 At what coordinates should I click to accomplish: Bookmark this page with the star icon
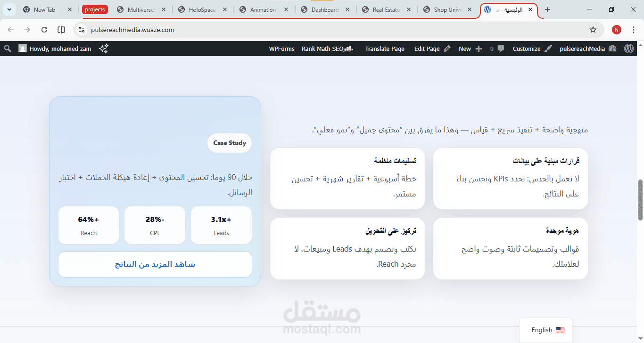593,30
